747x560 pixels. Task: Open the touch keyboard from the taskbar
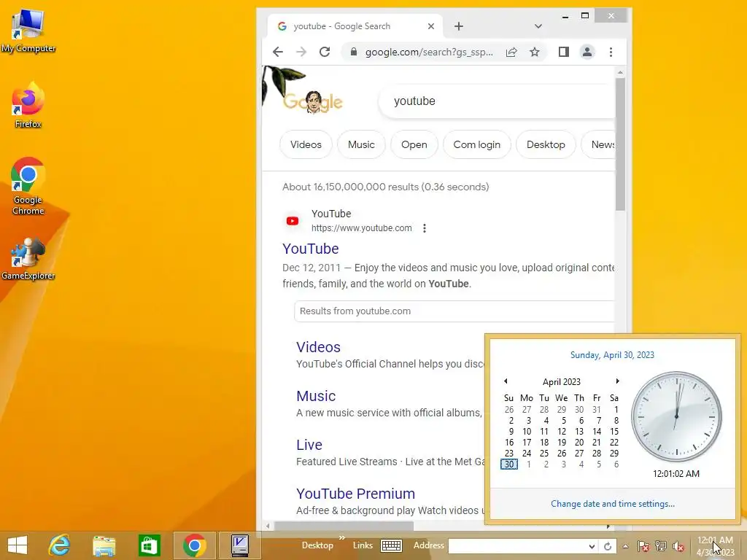tap(391, 545)
